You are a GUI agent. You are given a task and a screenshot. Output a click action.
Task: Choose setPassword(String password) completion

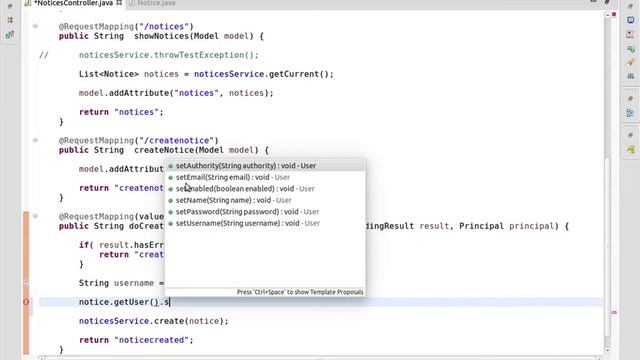coord(265,211)
